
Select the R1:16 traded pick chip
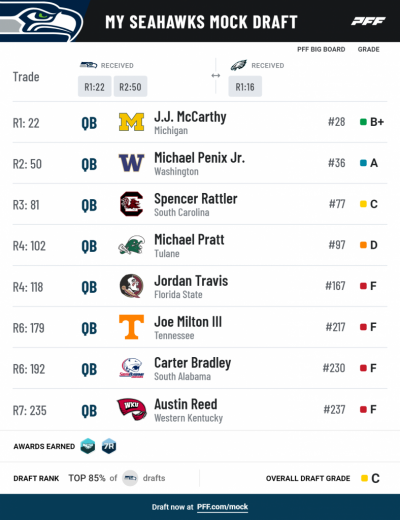[245, 87]
